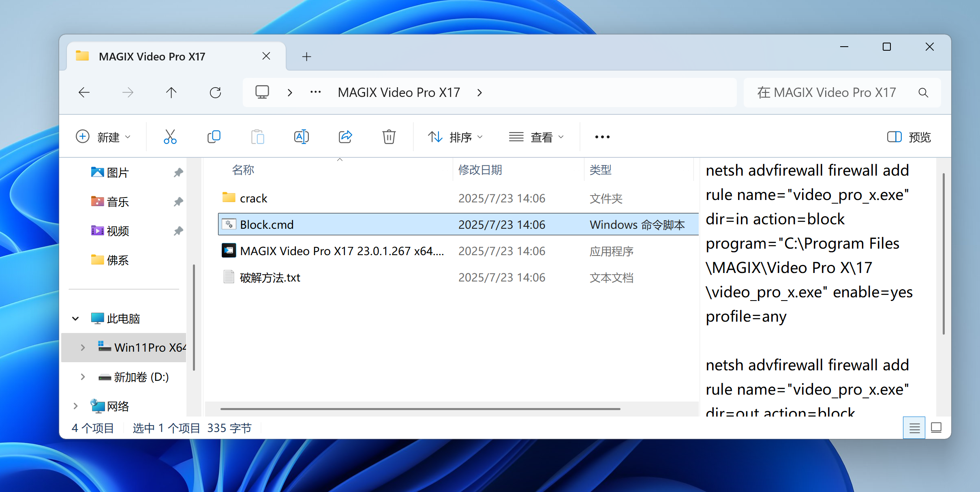This screenshot has height=492, width=980.
Task: Click the Copy icon in toolbar
Action: click(214, 137)
